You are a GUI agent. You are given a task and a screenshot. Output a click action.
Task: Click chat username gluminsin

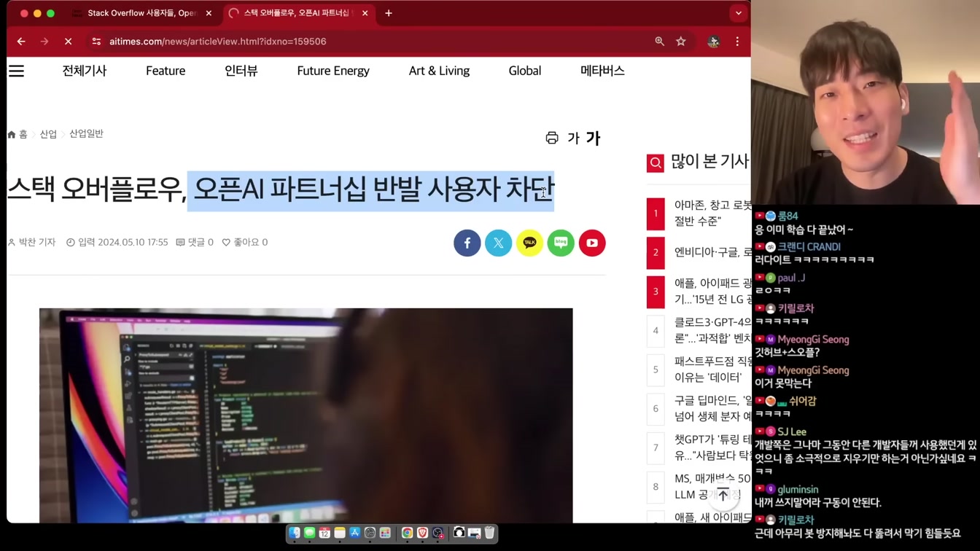(798, 490)
